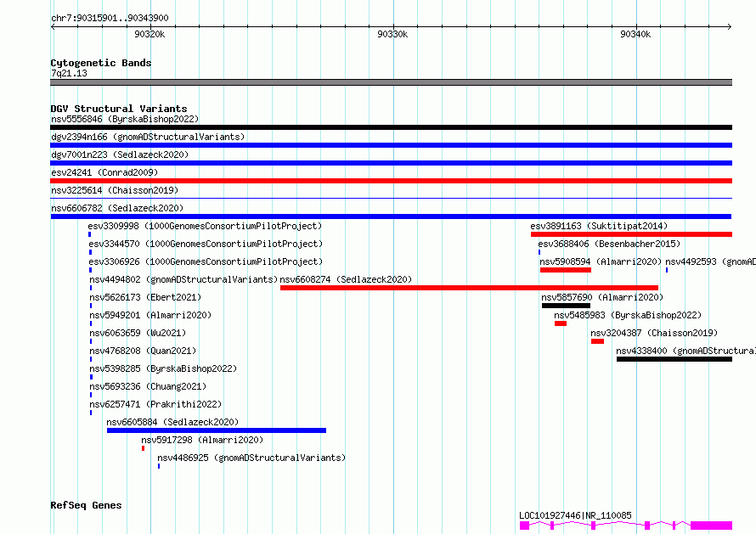
Task: Select the large last exon of LOC101927446
Action: [x=711, y=526]
